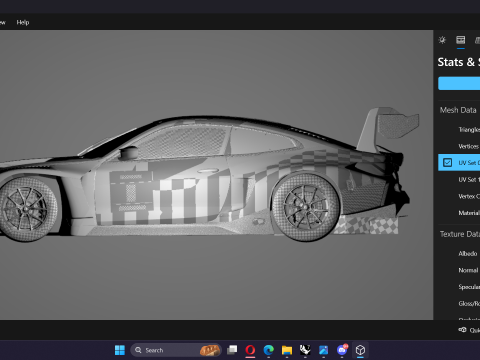Uncheck the UV Set 0 checkbox
Viewport: 480px width, 360px height.
coord(447,163)
